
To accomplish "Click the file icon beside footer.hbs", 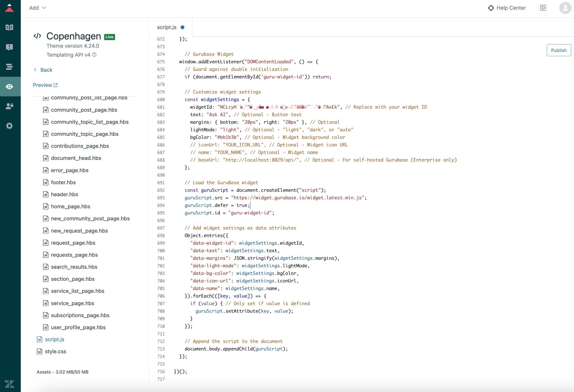I will coord(46,183).
